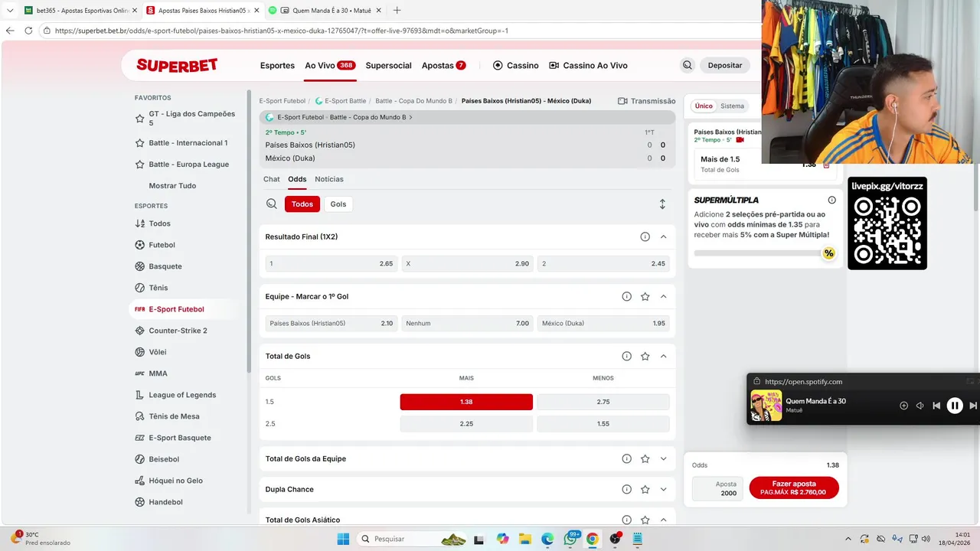980x551 pixels.
Task: Collapse the Total de Gols Asiático section
Action: (663, 520)
